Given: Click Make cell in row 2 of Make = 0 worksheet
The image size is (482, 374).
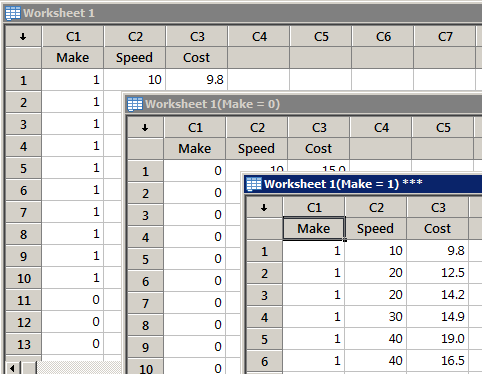Looking at the screenshot, I should [x=195, y=193].
